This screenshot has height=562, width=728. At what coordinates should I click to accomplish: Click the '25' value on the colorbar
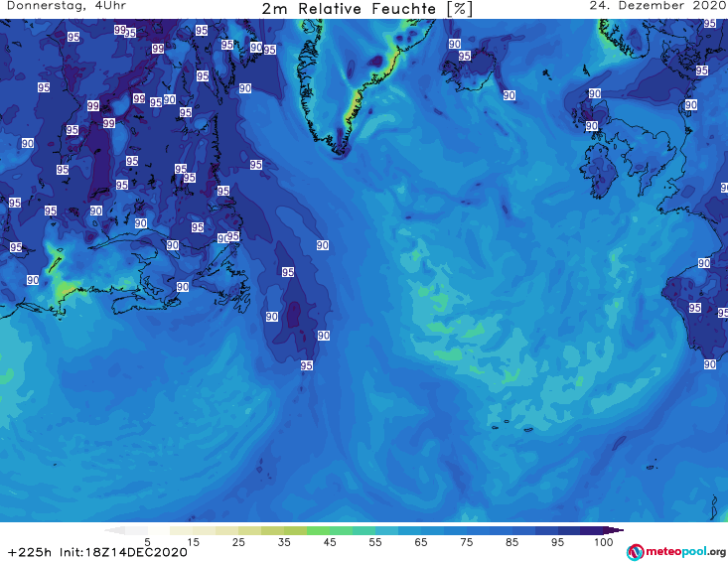[x=238, y=542]
